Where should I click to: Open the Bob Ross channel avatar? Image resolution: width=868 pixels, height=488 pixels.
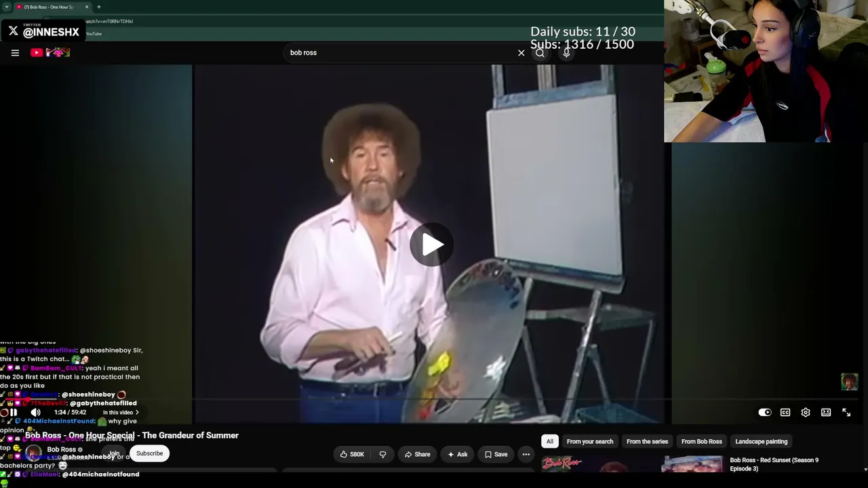point(33,453)
